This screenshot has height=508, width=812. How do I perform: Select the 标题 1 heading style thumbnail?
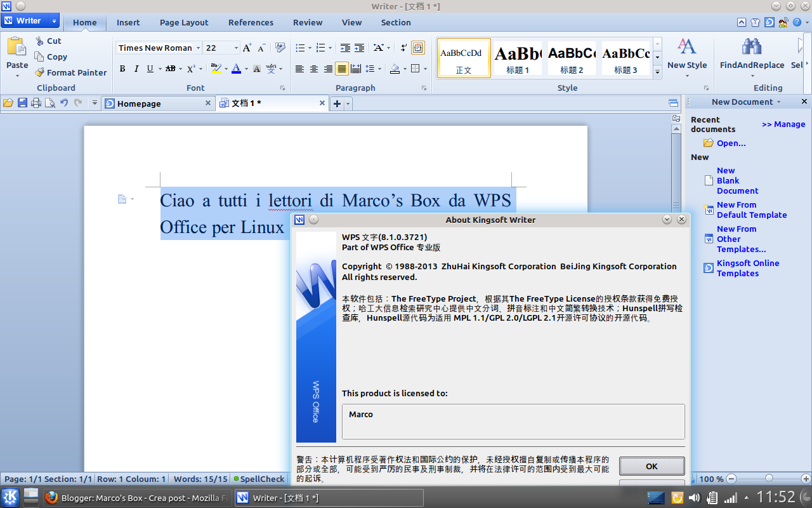click(x=518, y=58)
